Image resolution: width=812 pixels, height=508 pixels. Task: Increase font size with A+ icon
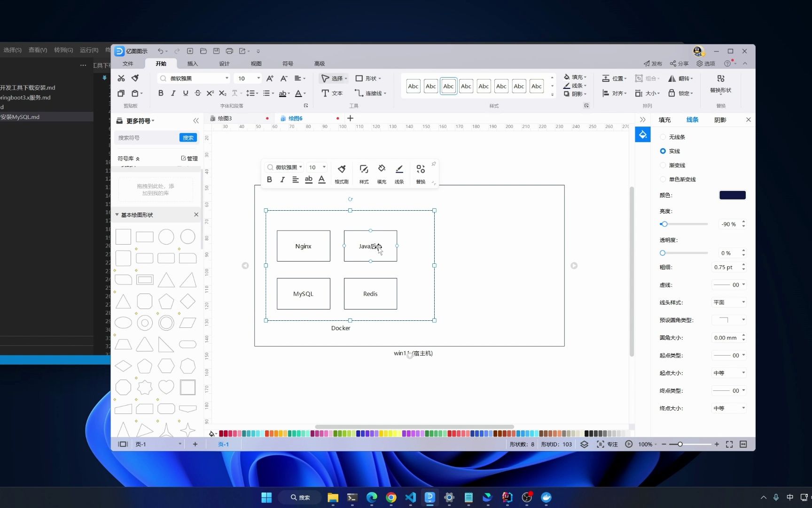[270, 78]
